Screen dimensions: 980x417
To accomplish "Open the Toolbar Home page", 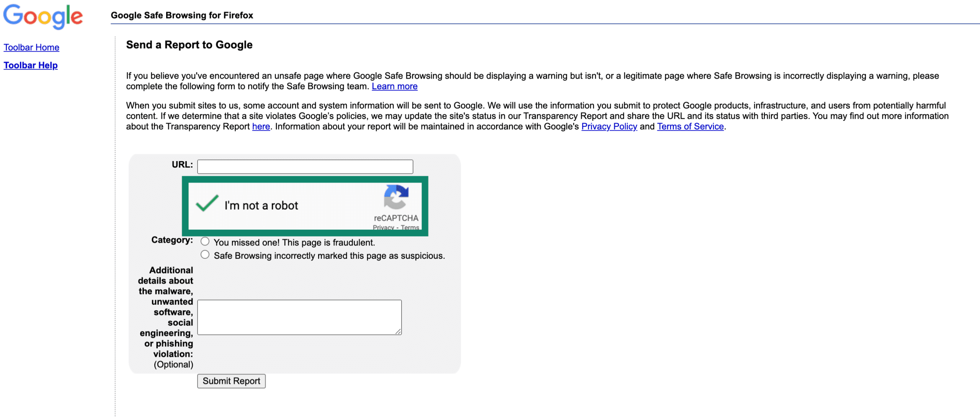I will pyautogui.click(x=31, y=47).
